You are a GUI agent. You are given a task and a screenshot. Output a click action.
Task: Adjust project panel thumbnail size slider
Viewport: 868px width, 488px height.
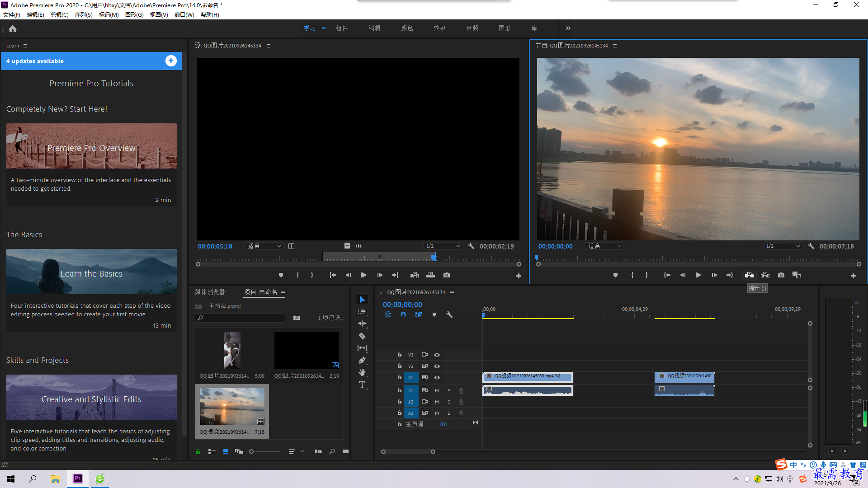[x=251, y=451]
